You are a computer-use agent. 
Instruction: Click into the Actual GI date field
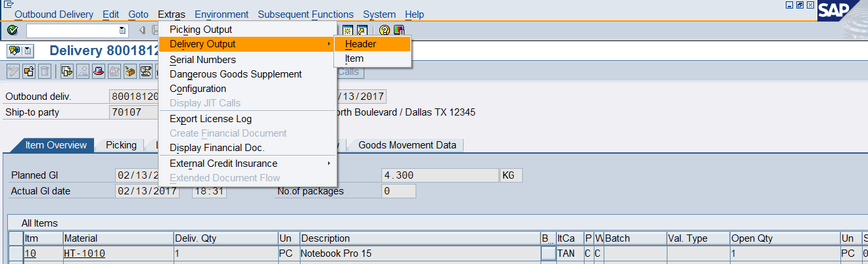(147, 191)
